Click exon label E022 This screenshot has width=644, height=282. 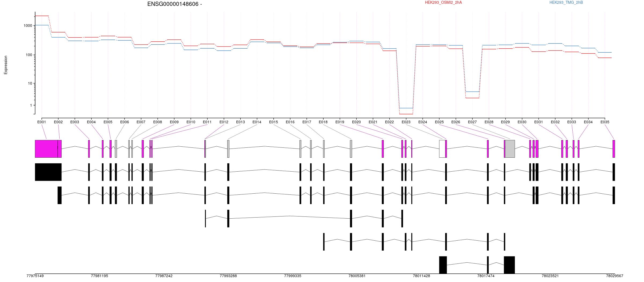[x=389, y=122]
